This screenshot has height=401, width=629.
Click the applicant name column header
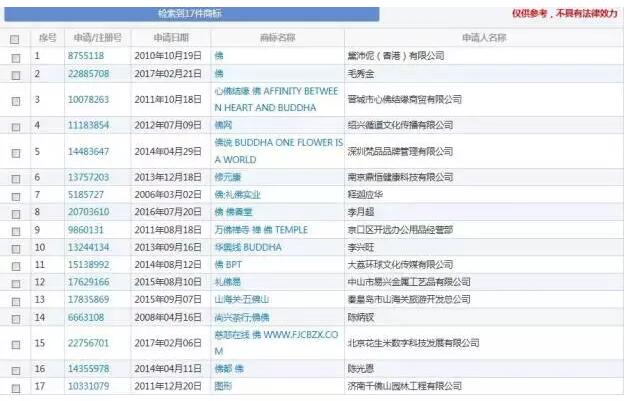pyautogui.click(x=484, y=38)
